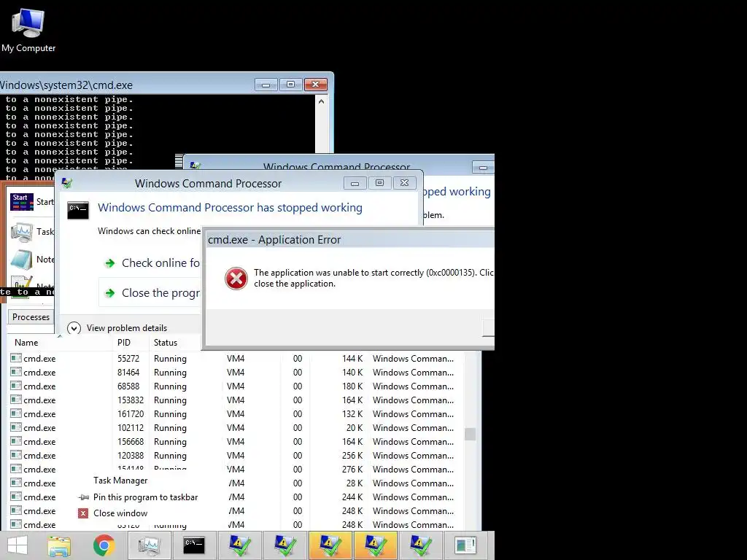Viewport: 747px width, 560px height.
Task: Maximize the cmd.exe console window
Action: (290, 85)
